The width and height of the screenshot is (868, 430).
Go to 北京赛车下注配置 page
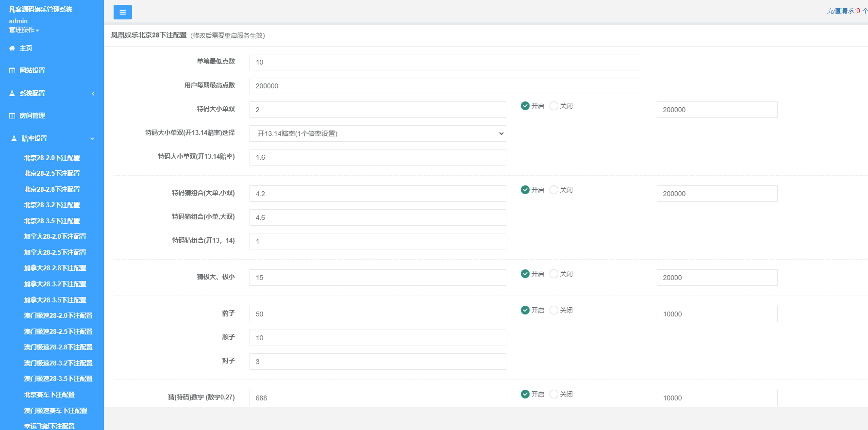(50, 395)
